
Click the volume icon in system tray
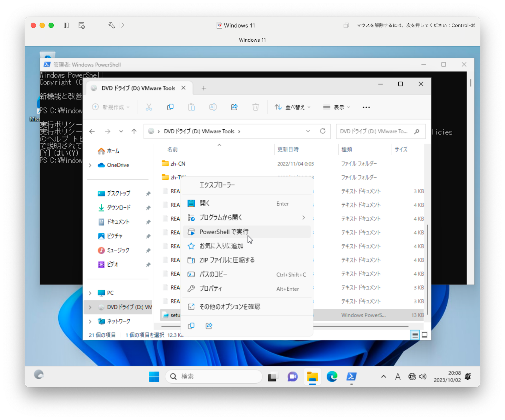point(423,376)
